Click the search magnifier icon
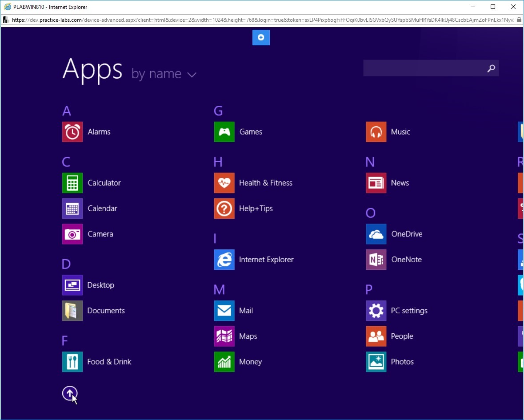 pos(491,68)
